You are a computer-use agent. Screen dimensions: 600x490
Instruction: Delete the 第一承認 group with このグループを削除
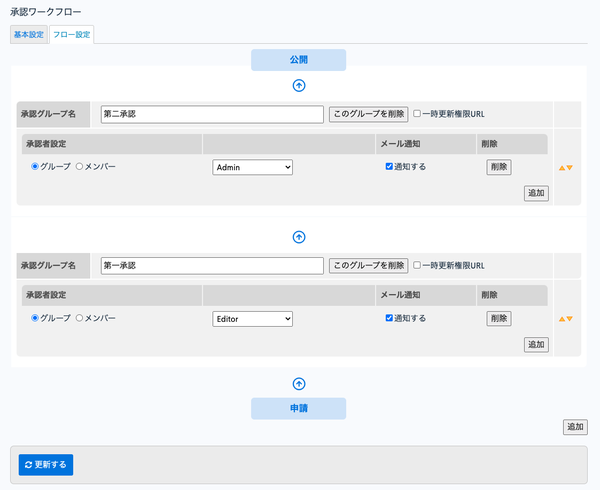pos(368,265)
